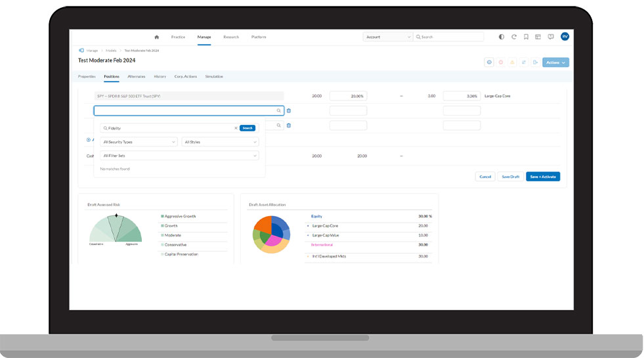Click the Save + Activate button
This screenshot has width=644, height=358.
click(x=542, y=177)
